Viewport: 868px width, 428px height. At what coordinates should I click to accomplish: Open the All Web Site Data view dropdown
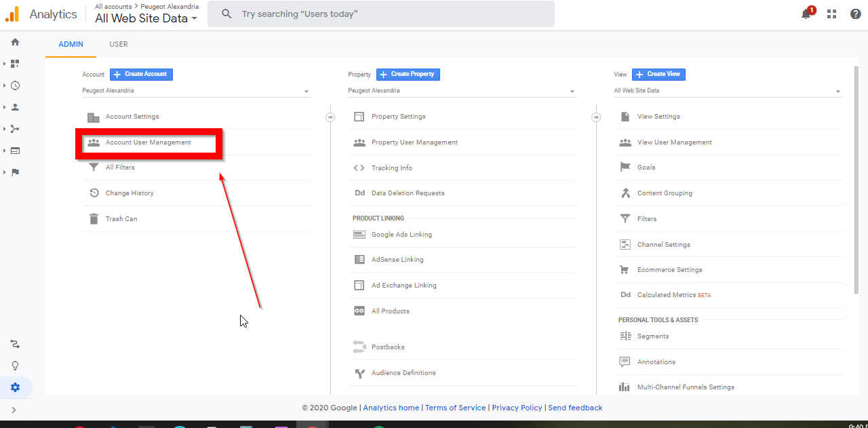coord(728,90)
